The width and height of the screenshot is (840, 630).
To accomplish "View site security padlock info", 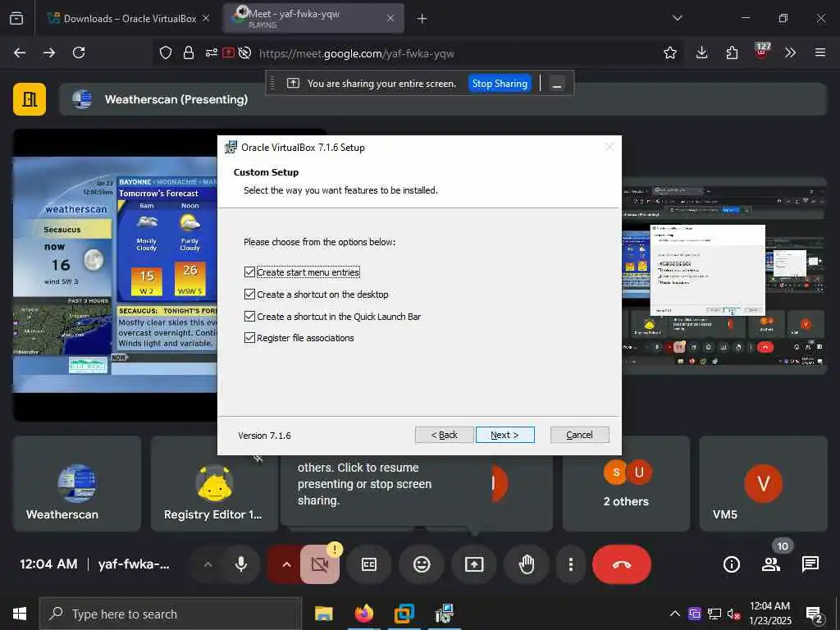I will [189, 52].
